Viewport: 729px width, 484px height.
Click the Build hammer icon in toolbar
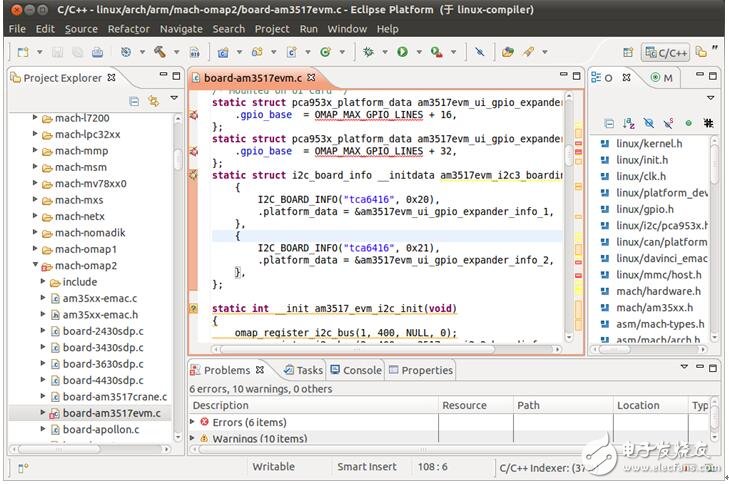161,51
